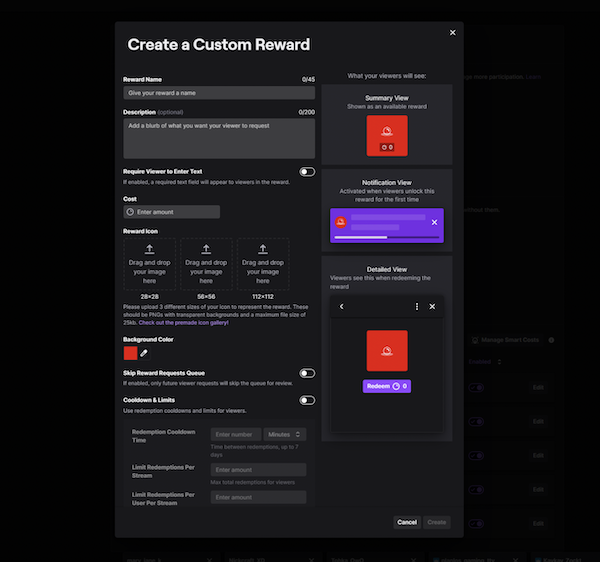Upload the 28×28 reward icon image
The height and width of the screenshot is (562, 600).
150,264
